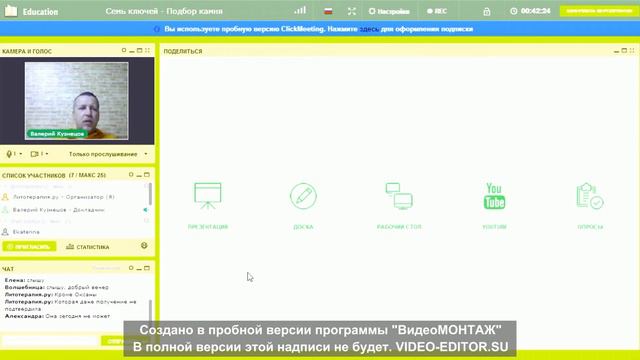Screen dimensions: 640x360
Task: Expand Камера и голос panel to fullscreen
Action: click(x=147, y=50)
